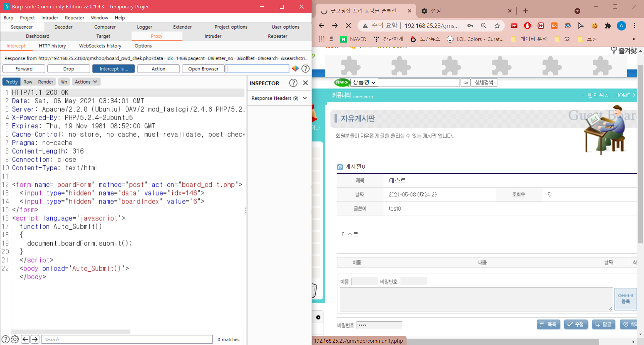644x345 pixels.
Task: Open the Inspector help question mark
Action: coord(293,83)
